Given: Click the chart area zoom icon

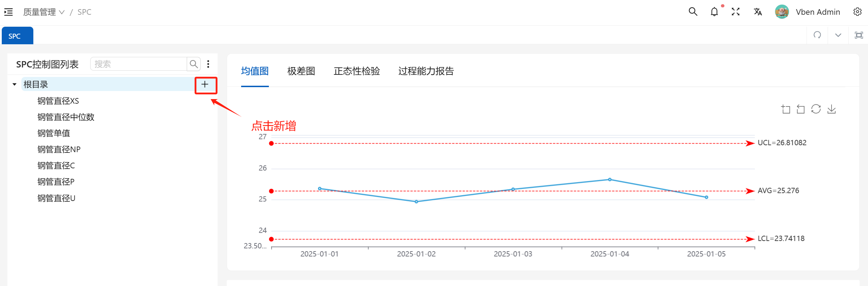Looking at the screenshot, I should (786, 109).
